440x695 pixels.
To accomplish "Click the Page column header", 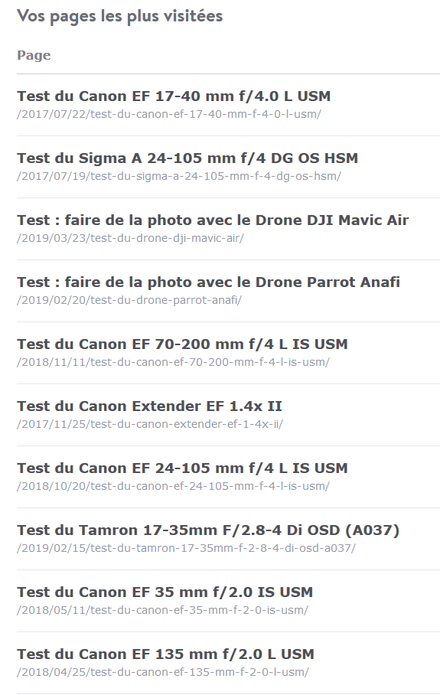I will click(34, 55).
